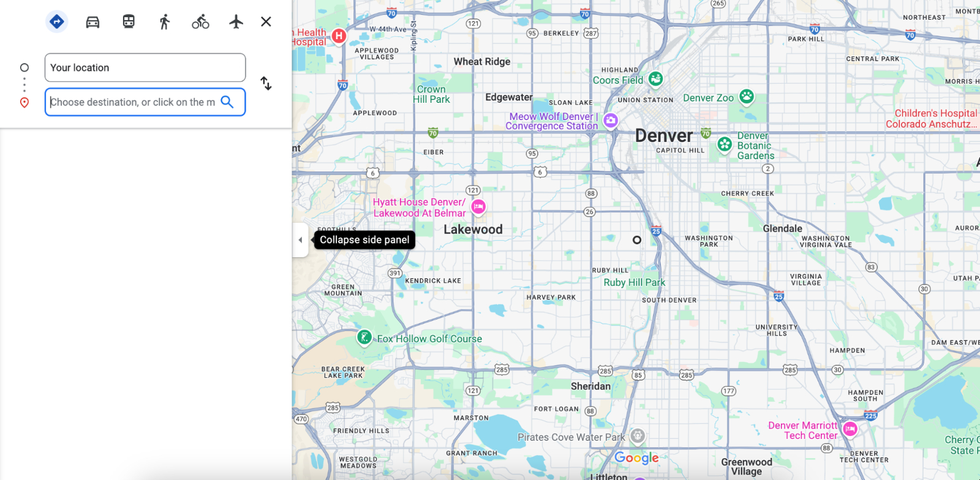Click the Fox Hollow Golf Course marker
The height and width of the screenshot is (480, 980).
[x=364, y=337]
